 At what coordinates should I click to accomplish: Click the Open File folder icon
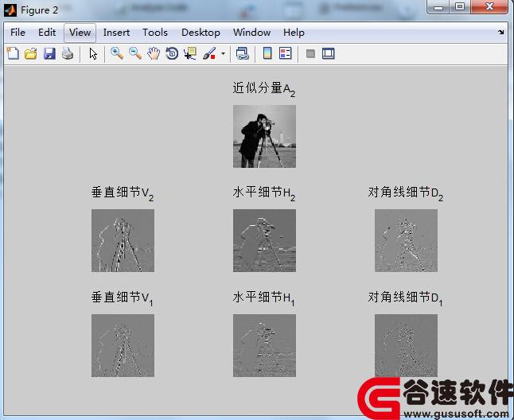(x=31, y=53)
